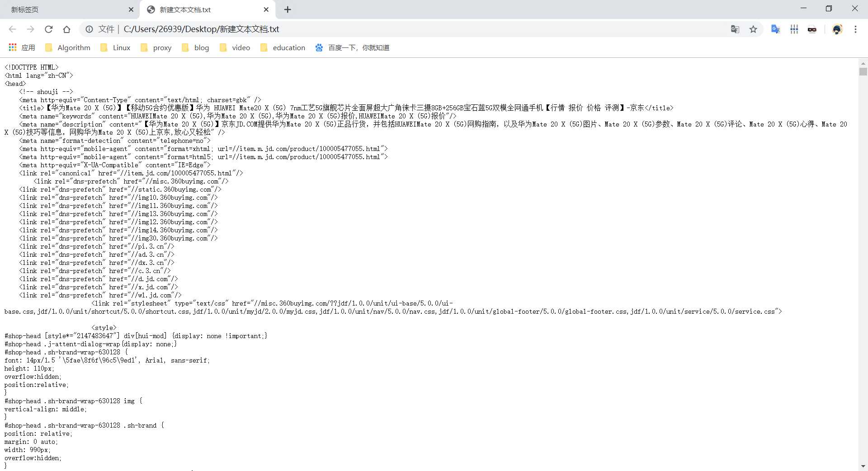Screen dimensions: 868x471
Task: View site information for the file
Action: (90, 29)
